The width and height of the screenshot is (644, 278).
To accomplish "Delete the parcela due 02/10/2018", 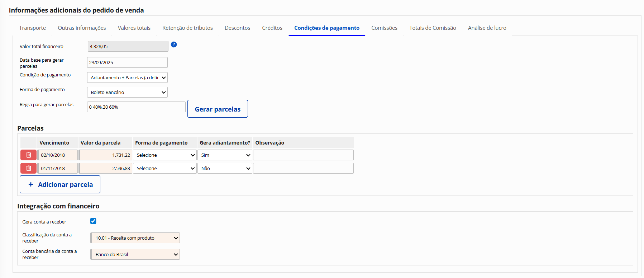I will [x=29, y=155].
